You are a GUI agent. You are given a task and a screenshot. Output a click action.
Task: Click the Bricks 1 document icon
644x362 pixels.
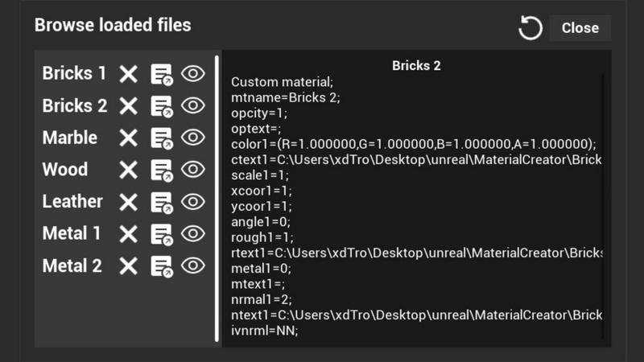click(x=162, y=74)
